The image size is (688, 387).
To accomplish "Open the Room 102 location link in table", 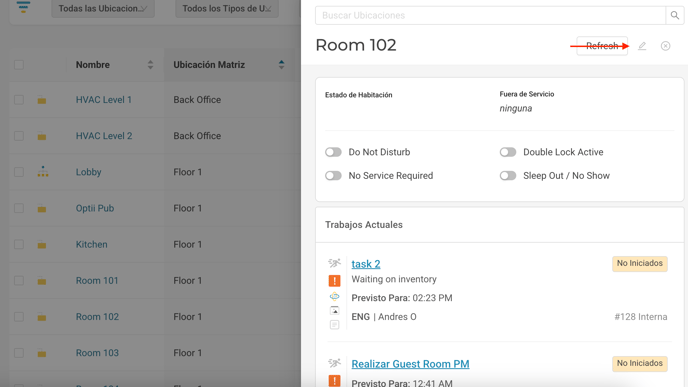I will point(97,317).
